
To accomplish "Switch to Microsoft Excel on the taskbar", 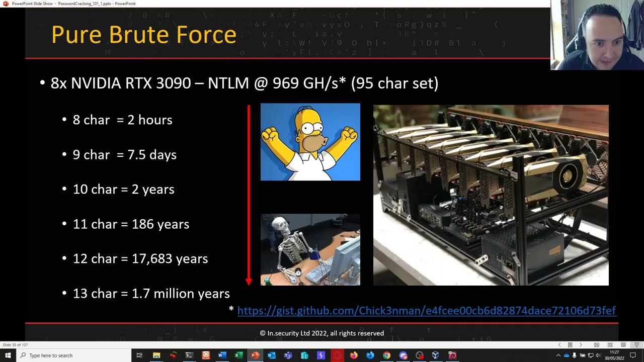I will point(238,355).
